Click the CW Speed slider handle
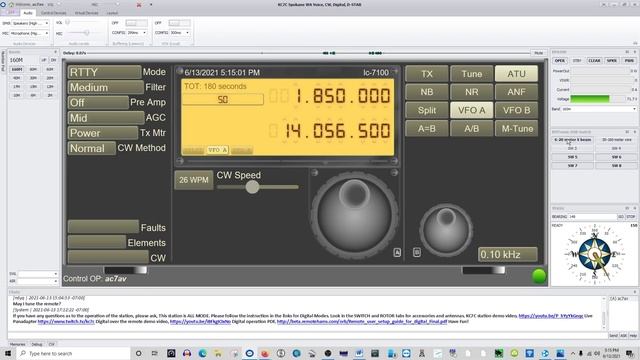640x360 pixels. coord(252,187)
